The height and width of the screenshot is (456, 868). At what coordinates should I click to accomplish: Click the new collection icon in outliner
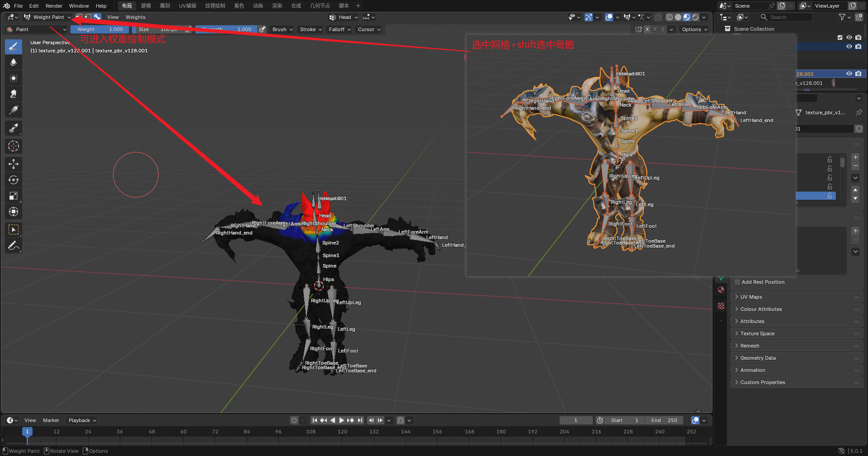pyautogui.click(x=859, y=17)
